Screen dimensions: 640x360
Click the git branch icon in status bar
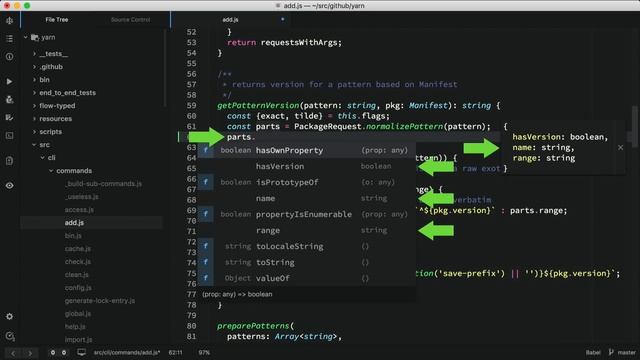click(611, 352)
